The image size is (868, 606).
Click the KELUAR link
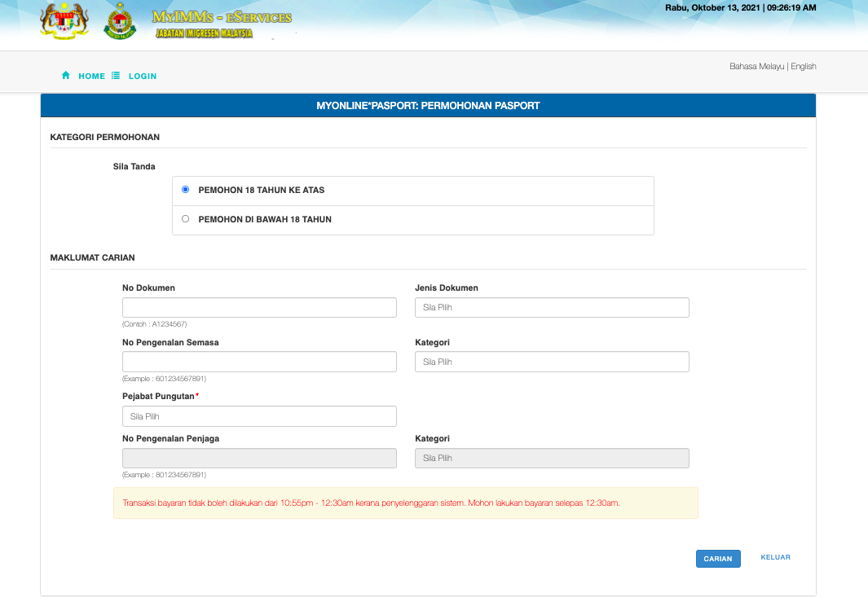pyautogui.click(x=775, y=557)
